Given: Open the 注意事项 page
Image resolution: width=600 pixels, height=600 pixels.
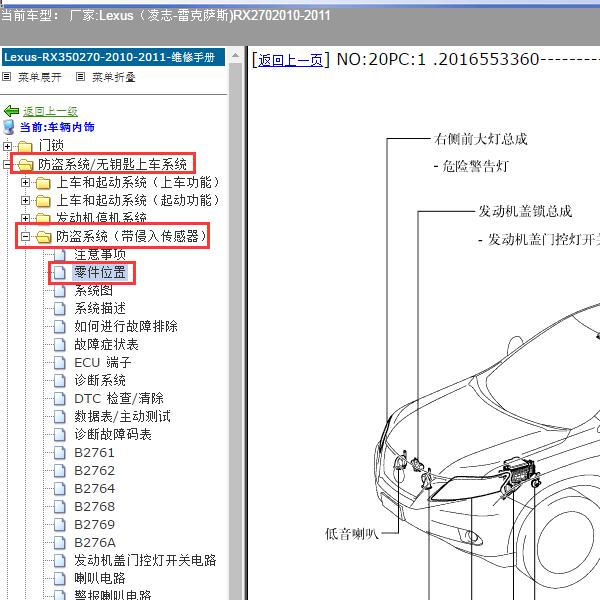Looking at the screenshot, I should coord(100,254).
